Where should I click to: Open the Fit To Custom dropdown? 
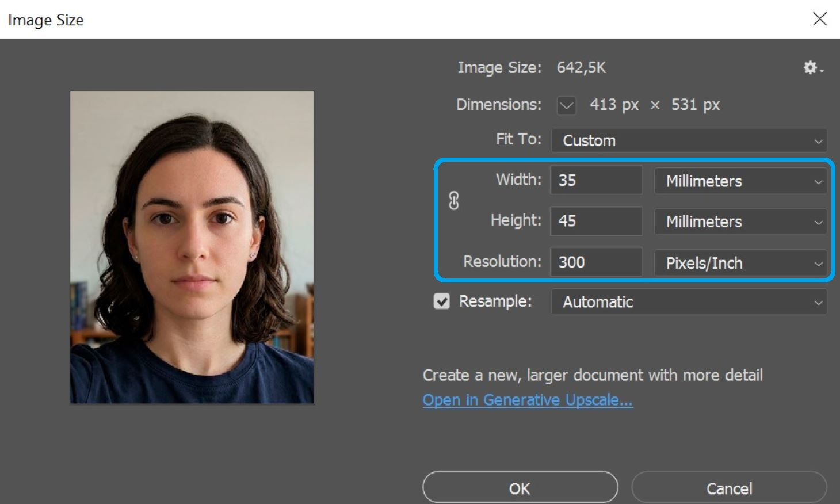click(x=688, y=141)
